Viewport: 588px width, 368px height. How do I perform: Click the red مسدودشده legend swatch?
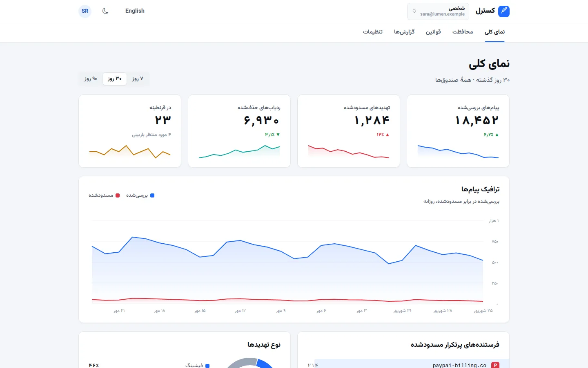coord(118,195)
